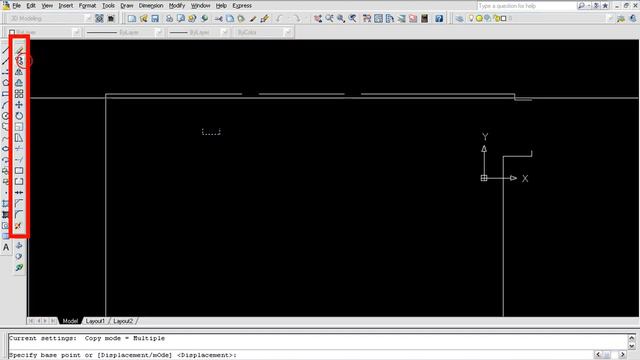Select the Explode tool
640x360 pixels.
[x=18, y=226]
